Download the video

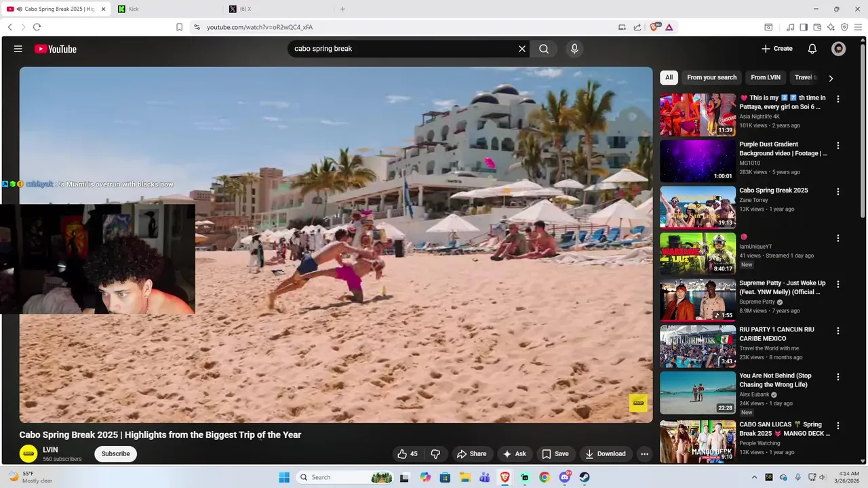(606, 454)
